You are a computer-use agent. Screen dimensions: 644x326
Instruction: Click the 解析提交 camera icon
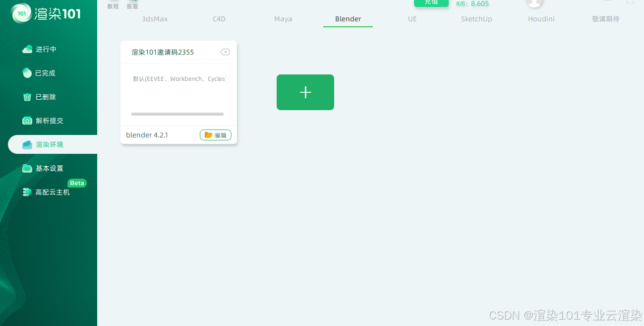click(x=27, y=121)
